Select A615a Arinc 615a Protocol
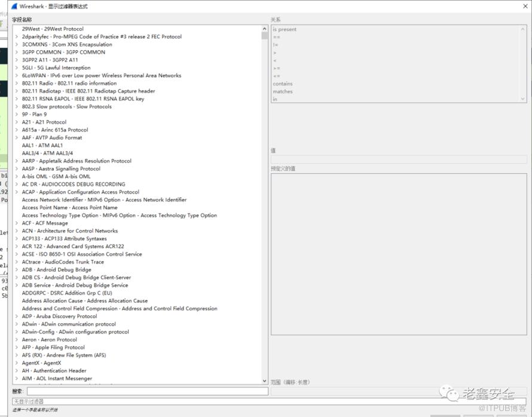532x417 pixels. pos(55,130)
